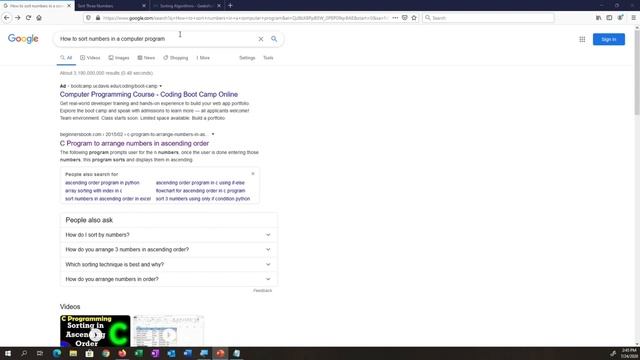The height and width of the screenshot is (360, 640).
Task: Open Task View on taskbar
Action: tap(40, 353)
